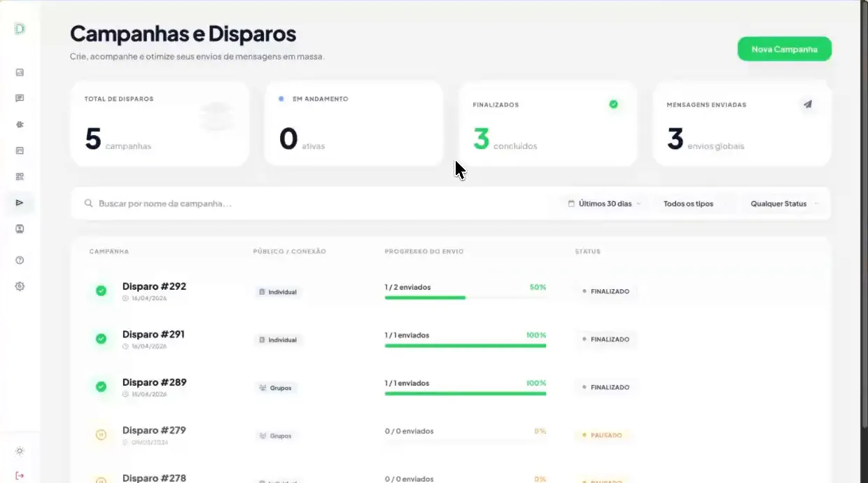Click the search magnifier icon

pyautogui.click(x=89, y=204)
